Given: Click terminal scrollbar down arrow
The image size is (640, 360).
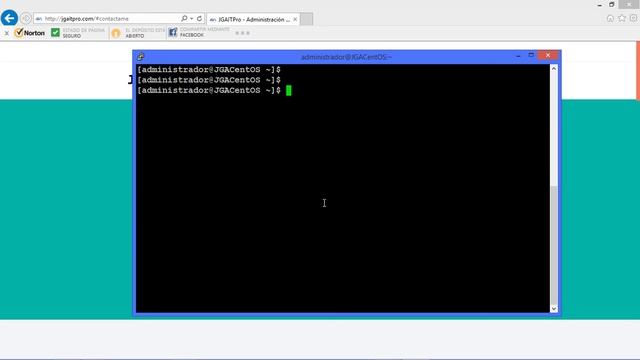Looking at the screenshot, I should (x=554, y=309).
